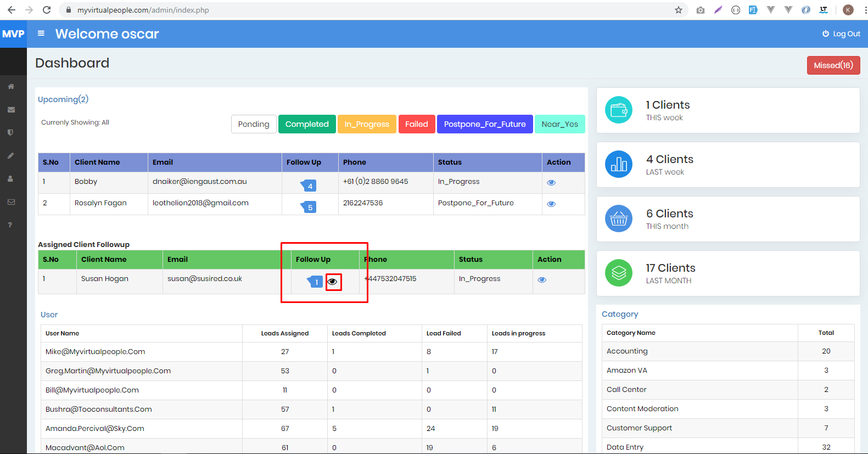Click black eye icon in Susan Hogan's follow up
The image size is (868, 454).
click(x=333, y=282)
